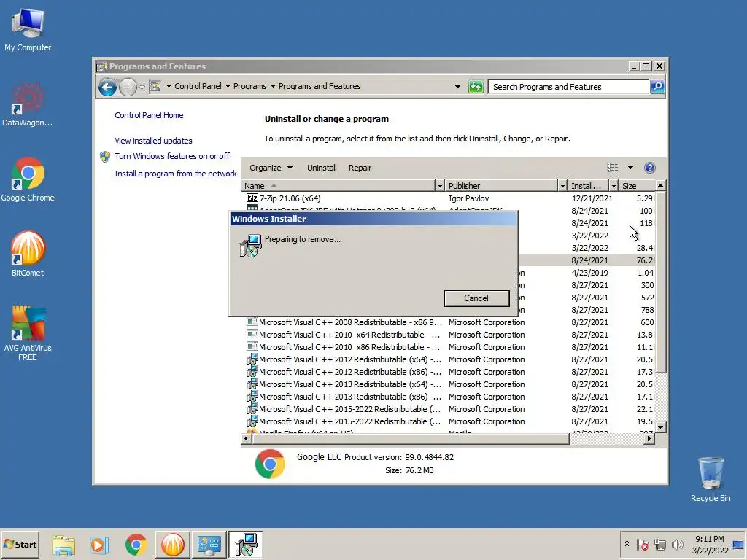Screen dimensions: 747x560
Task: Select the Windows Installer taskbar button
Action: [x=245, y=545]
